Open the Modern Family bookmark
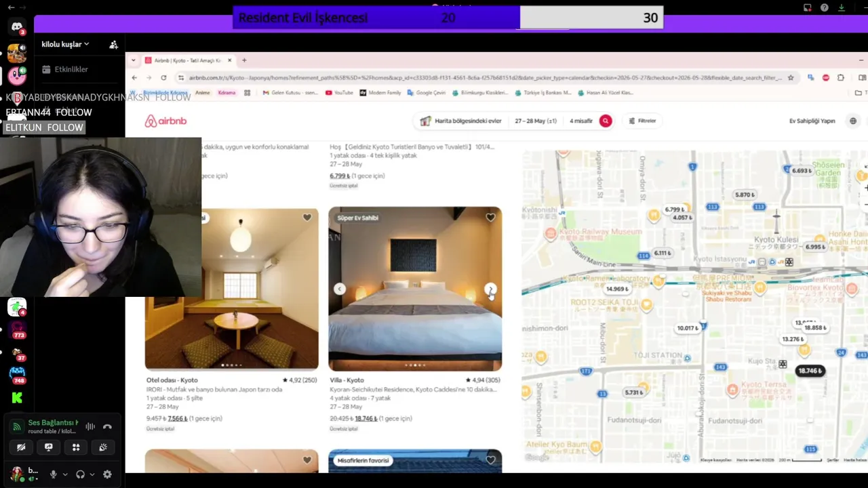The image size is (868, 488). 380,93
